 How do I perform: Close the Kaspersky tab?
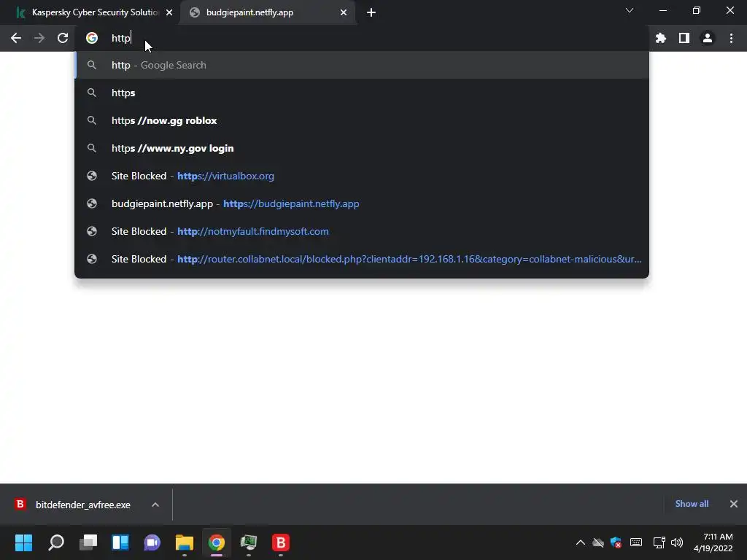(x=169, y=12)
